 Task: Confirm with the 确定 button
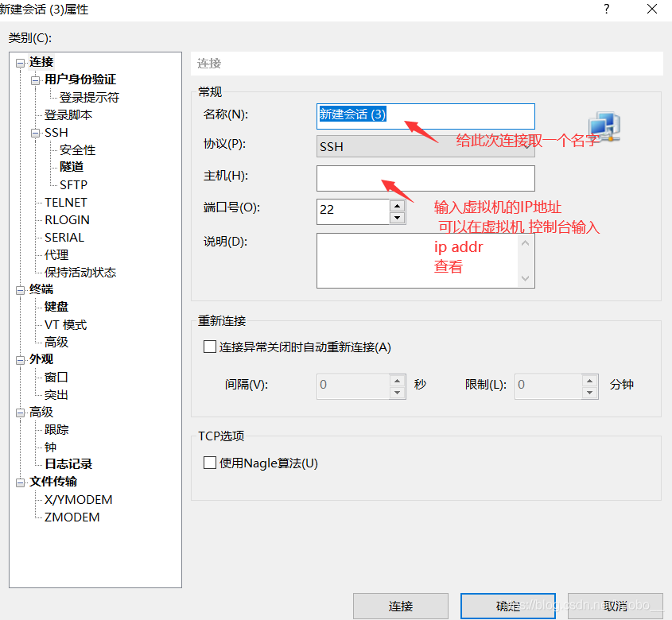pos(508,606)
